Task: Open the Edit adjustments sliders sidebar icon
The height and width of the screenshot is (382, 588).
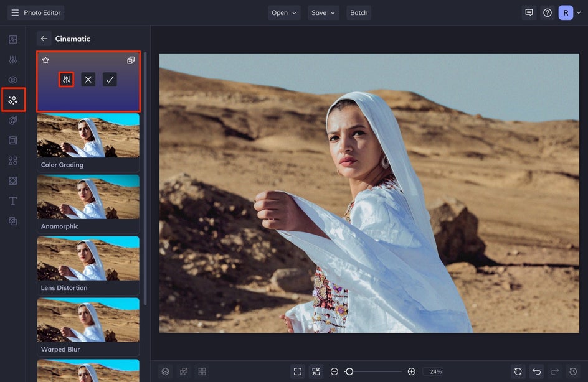Action: tap(12, 60)
